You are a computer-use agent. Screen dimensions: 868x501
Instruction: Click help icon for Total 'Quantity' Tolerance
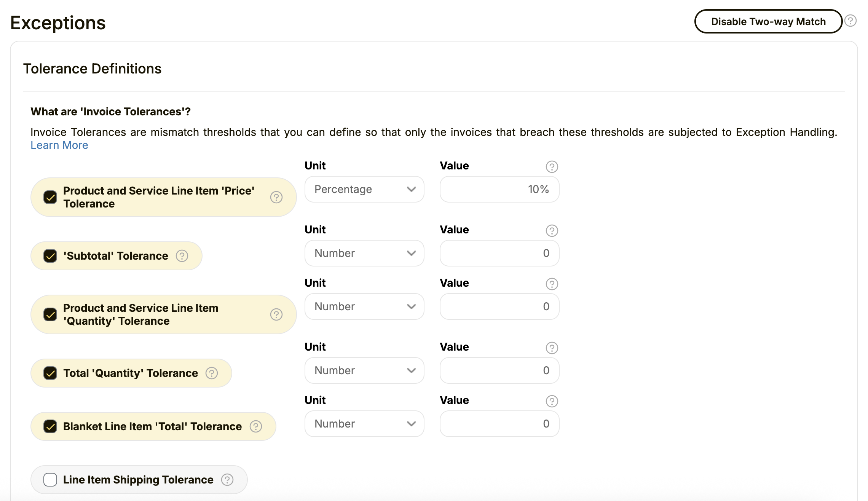pyautogui.click(x=212, y=373)
